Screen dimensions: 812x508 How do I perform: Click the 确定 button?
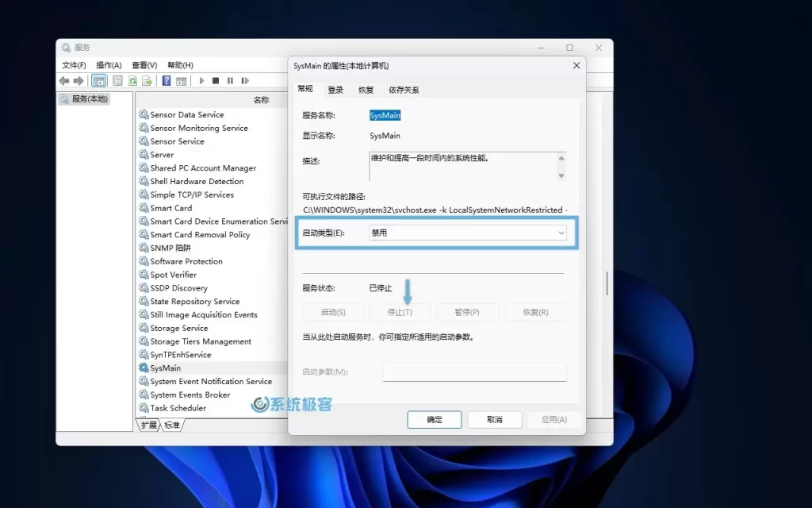[434, 419]
